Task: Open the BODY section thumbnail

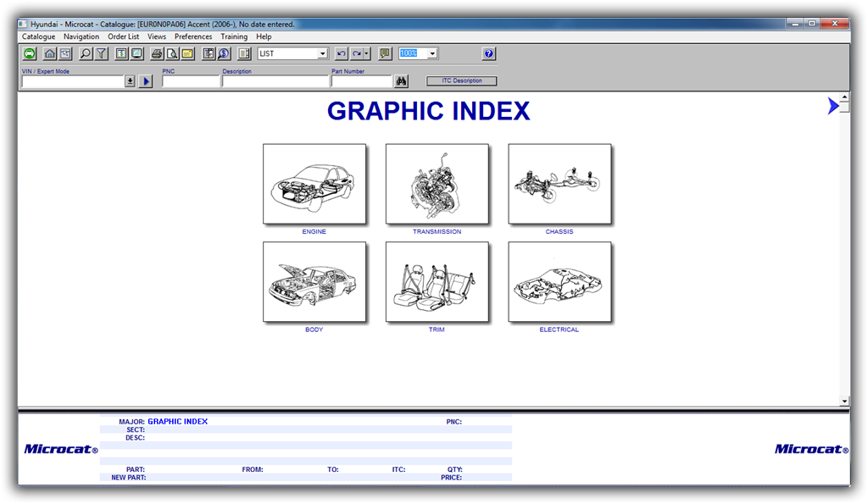Action: [x=314, y=281]
